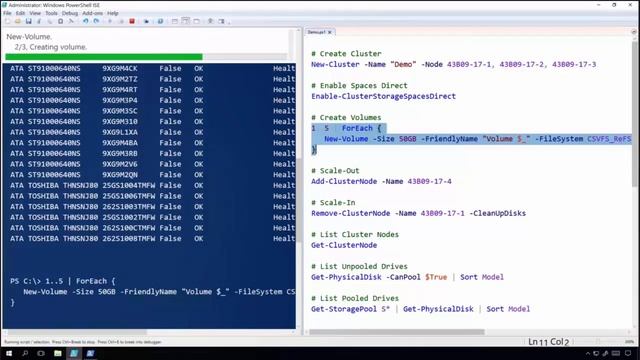Click Show Command Window toolbar icon
This screenshot has height=360, width=640.
click(211, 21)
